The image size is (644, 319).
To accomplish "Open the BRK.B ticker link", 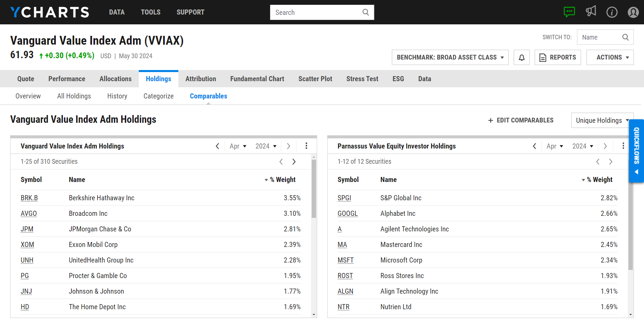I will tap(29, 198).
